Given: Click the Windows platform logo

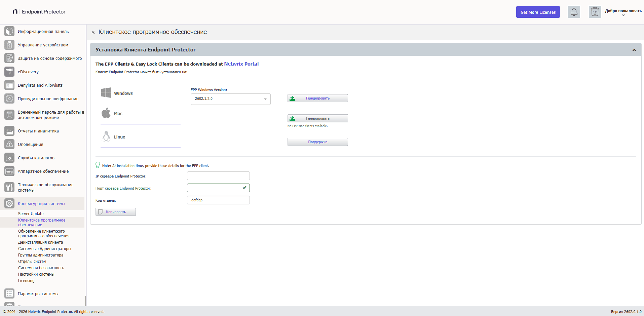Looking at the screenshot, I should pyautogui.click(x=106, y=92).
